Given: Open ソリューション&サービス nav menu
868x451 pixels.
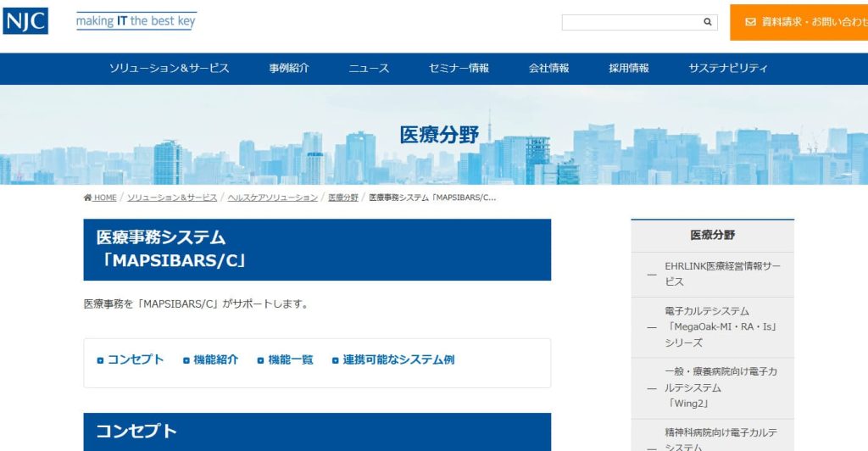Looking at the screenshot, I should click(169, 69).
